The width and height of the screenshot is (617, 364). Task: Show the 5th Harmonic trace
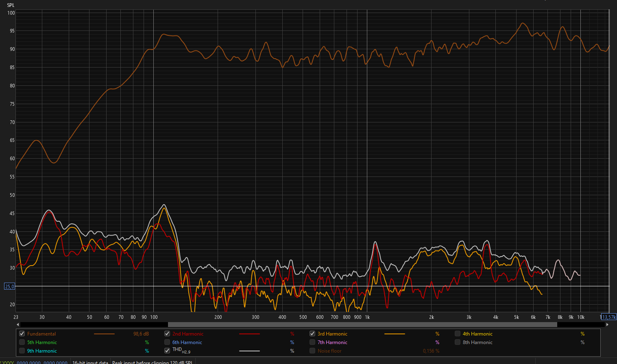point(22,342)
